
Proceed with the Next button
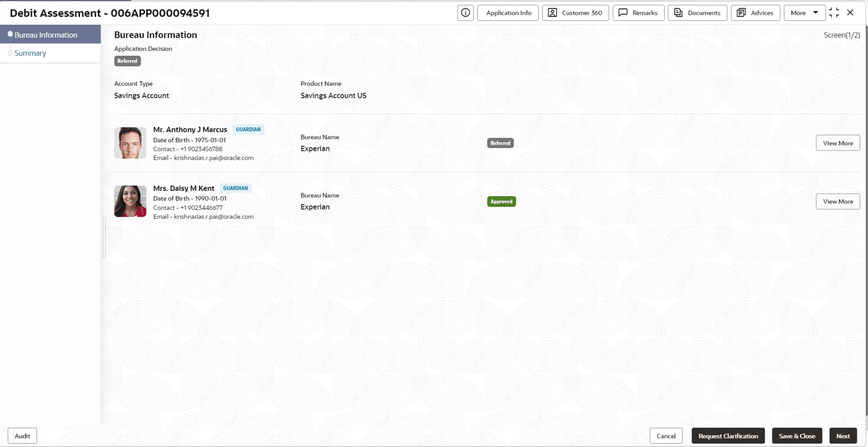(x=842, y=435)
